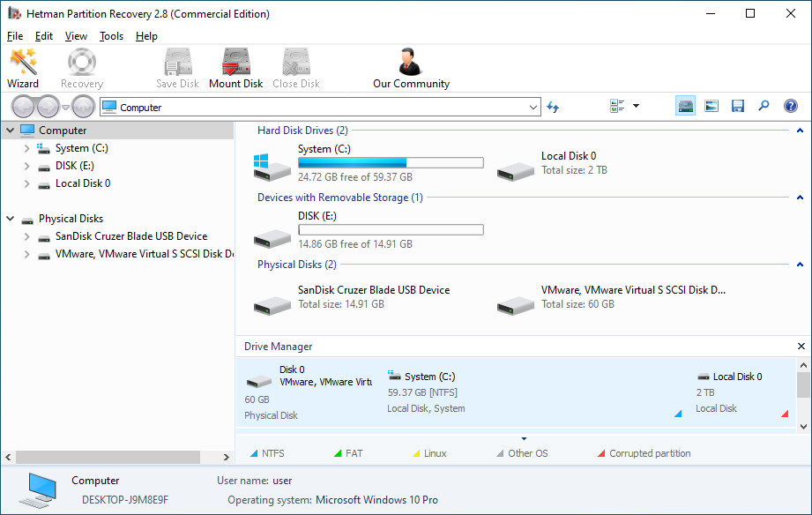812x515 pixels.
Task: Expand the address bar dropdown
Action: (533, 108)
